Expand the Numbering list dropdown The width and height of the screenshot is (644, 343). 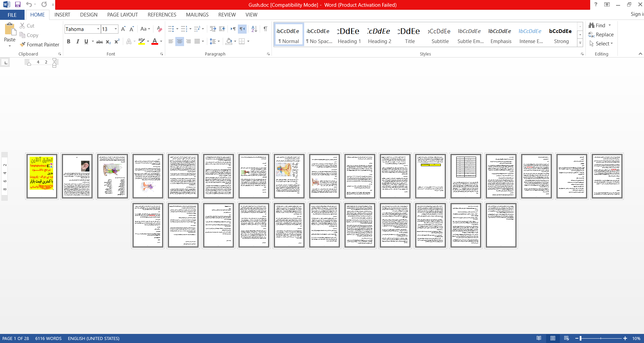coord(190,29)
